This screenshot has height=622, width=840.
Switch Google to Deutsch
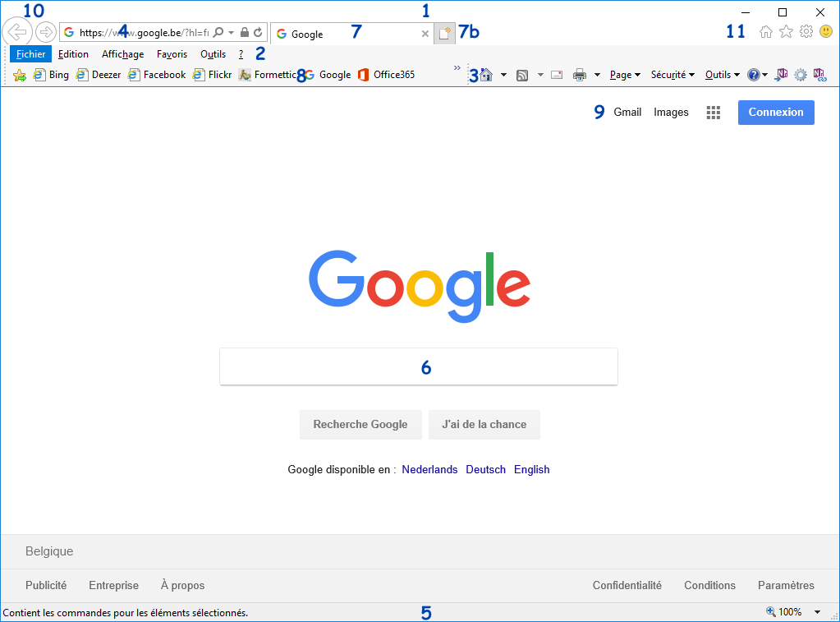485,470
